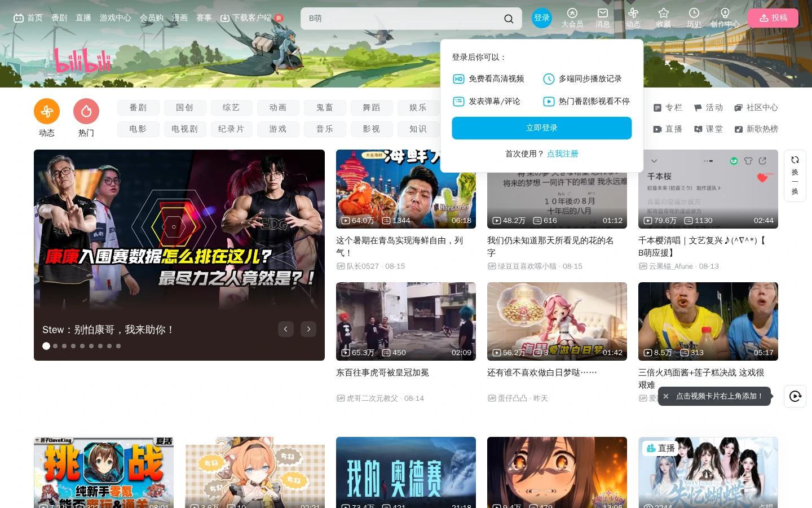Click 首页 home icon link

(28, 18)
